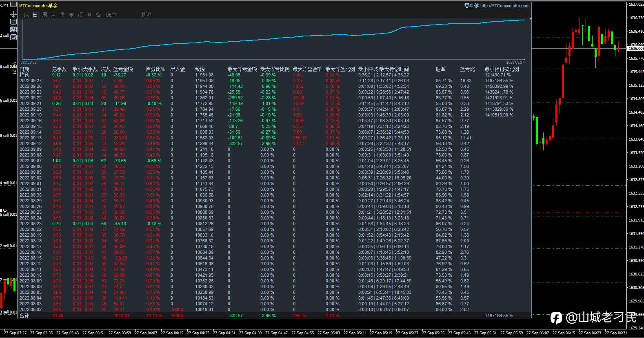Switch to the 综 summary tab
The image size is (644, 338).
(x=27, y=15)
